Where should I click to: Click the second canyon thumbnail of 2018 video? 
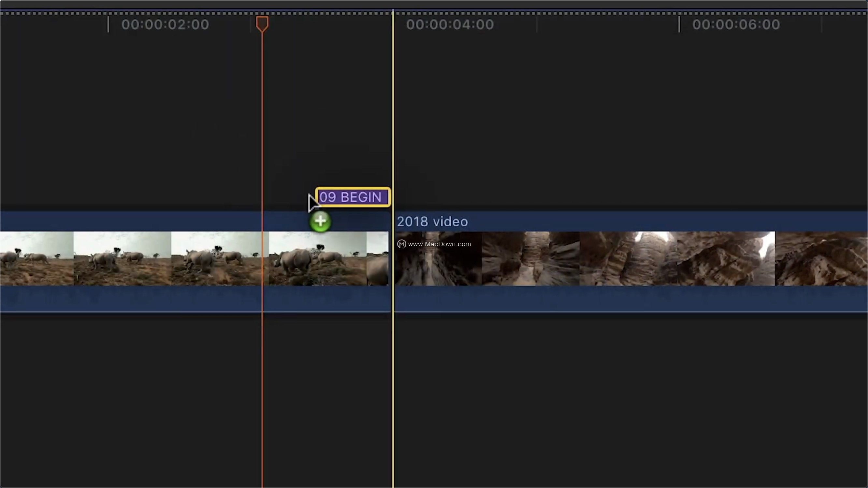(x=530, y=259)
